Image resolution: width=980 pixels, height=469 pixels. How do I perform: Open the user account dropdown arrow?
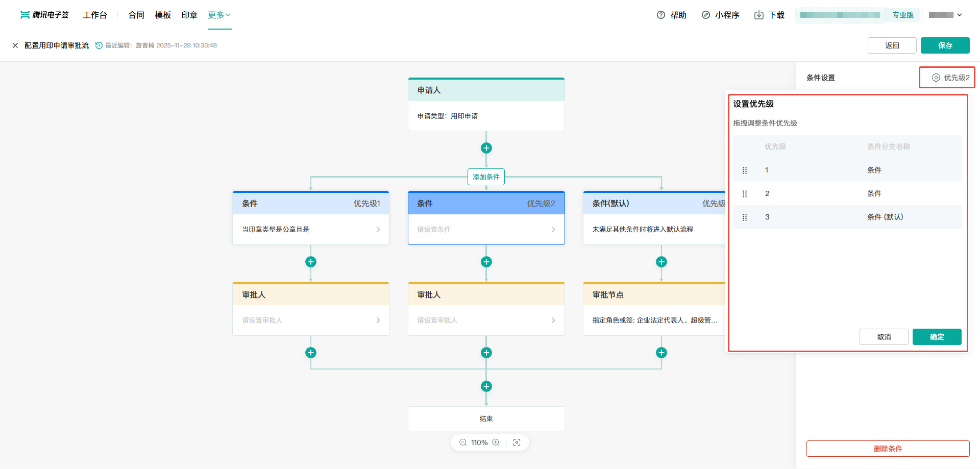click(960, 15)
